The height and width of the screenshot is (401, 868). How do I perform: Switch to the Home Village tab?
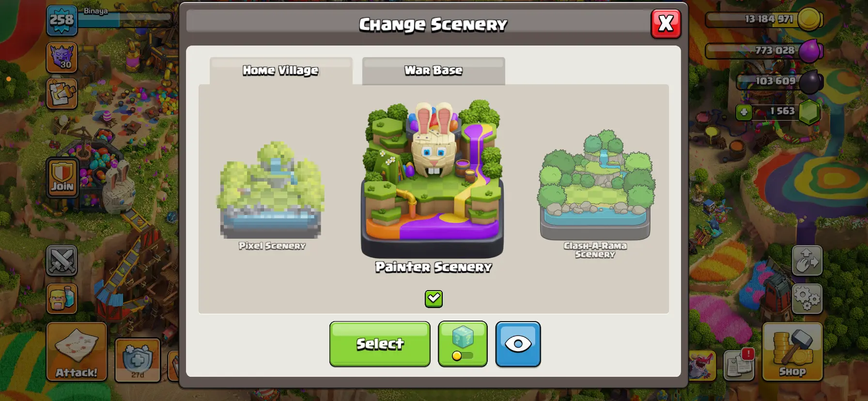tap(281, 71)
